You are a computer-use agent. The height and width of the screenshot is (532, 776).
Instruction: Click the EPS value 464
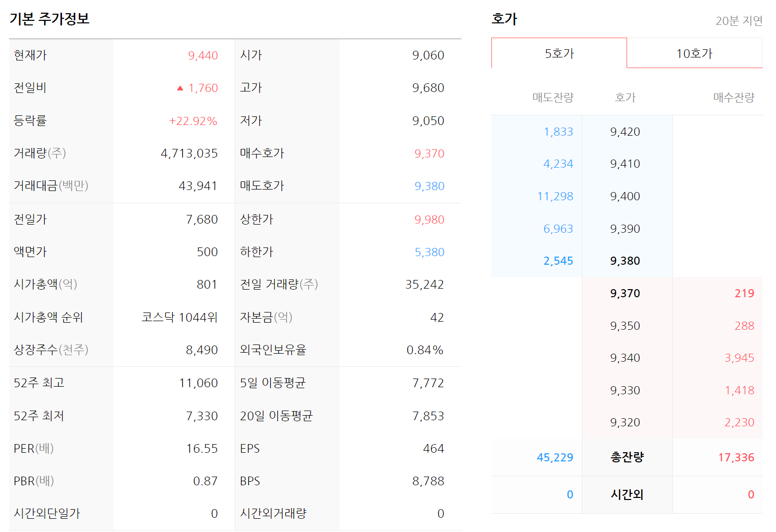pos(433,449)
